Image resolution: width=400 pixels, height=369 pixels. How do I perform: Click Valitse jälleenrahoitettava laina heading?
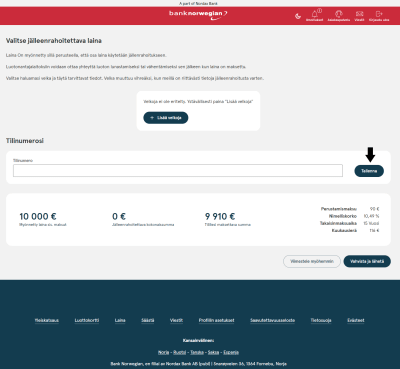pos(54,41)
